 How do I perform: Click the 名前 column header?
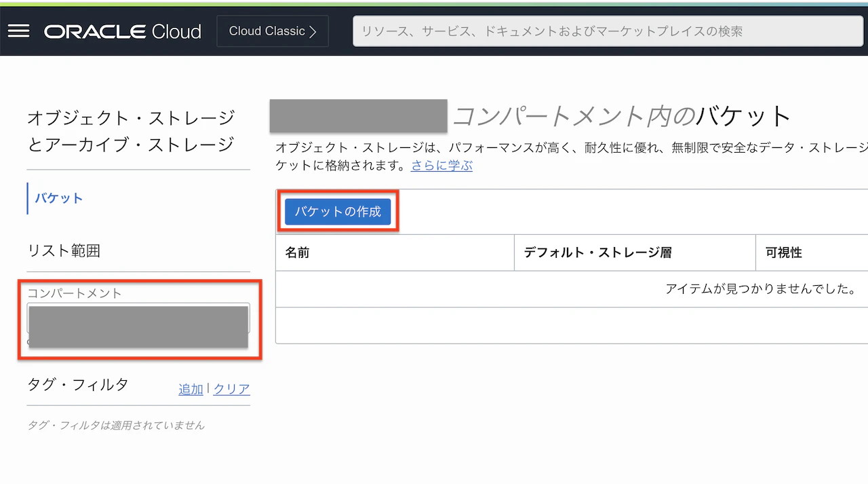click(395, 253)
